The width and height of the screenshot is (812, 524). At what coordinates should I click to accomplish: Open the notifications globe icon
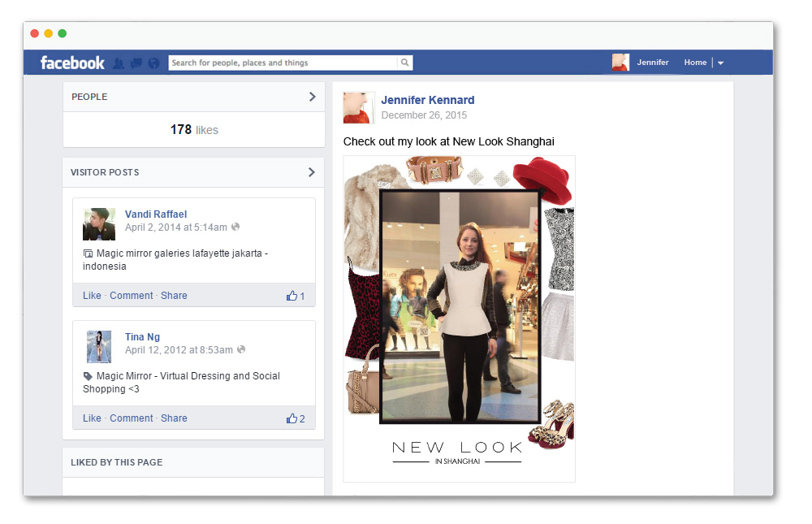(153, 63)
